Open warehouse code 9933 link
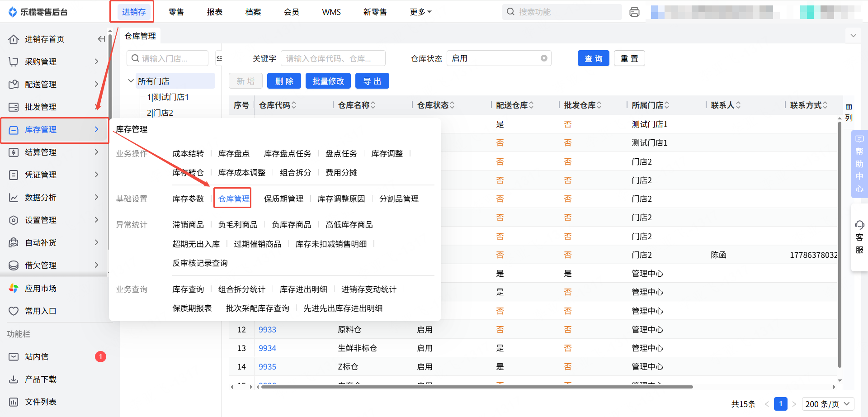The height and width of the screenshot is (417, 868). coord(267,330)
